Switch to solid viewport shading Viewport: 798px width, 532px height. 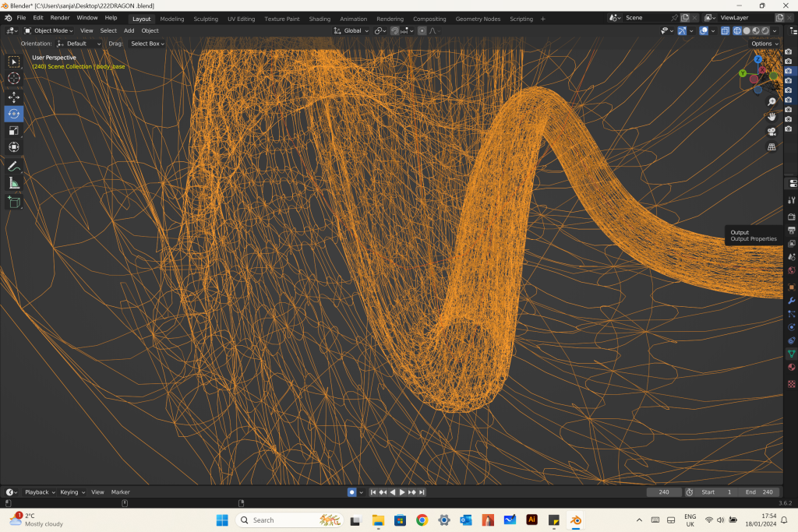(747, 31)
